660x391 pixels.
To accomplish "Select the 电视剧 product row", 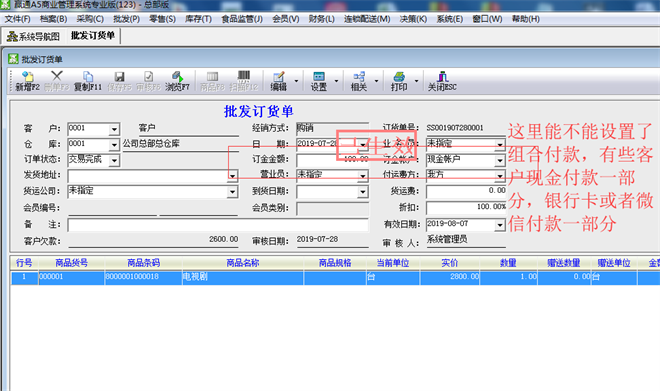I will tap(335, 278).
